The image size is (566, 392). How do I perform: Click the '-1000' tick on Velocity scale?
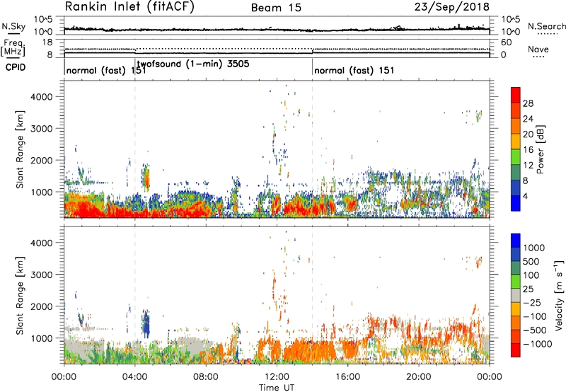point(538,344)
